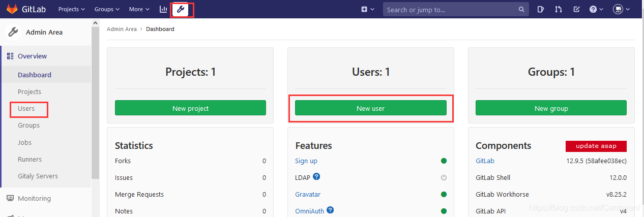Click the New user button
The width and height of the screenshot is (644, 217).
click(371, 108)
